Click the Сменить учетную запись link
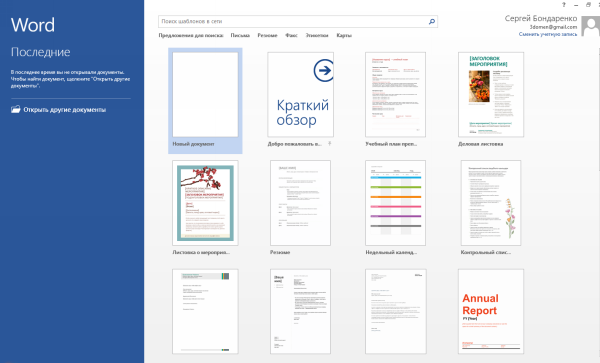600x363 pixels. point(548,34)
